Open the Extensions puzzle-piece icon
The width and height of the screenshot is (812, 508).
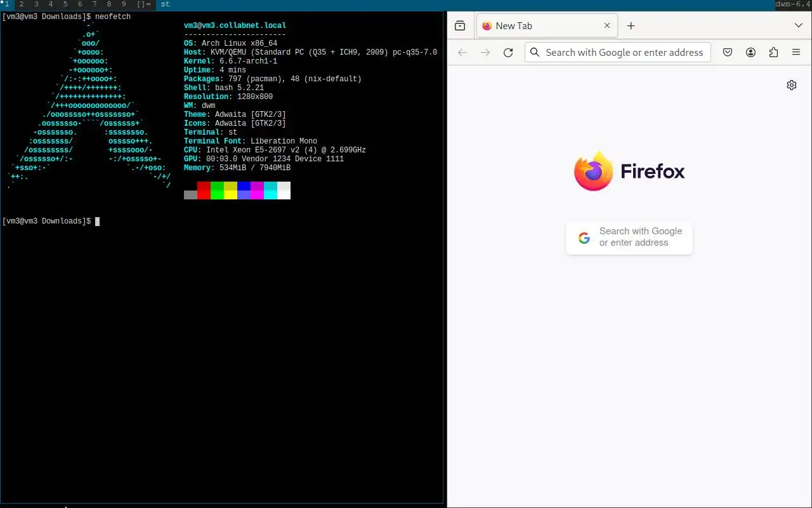773,53
